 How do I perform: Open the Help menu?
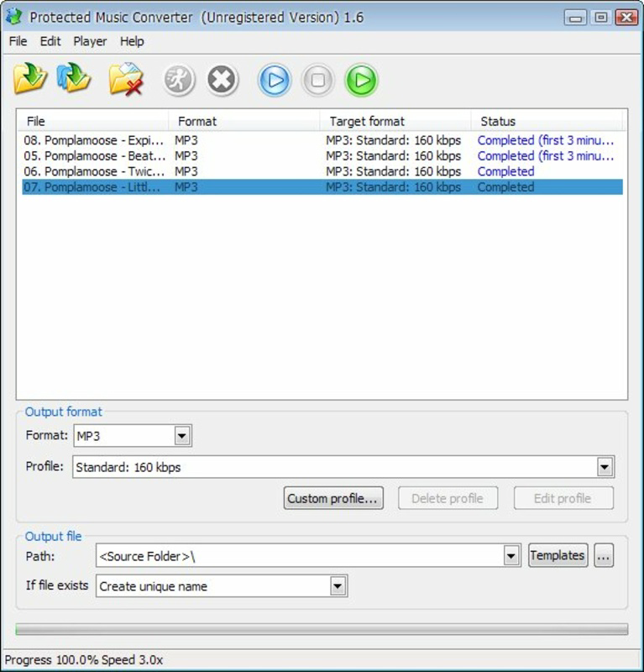tap(132, 41)
